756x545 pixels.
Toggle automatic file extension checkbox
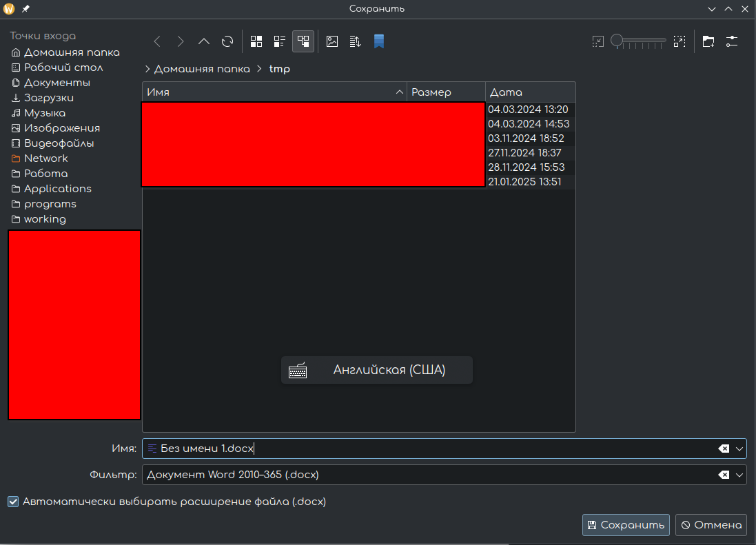click(x=14, y=502)
